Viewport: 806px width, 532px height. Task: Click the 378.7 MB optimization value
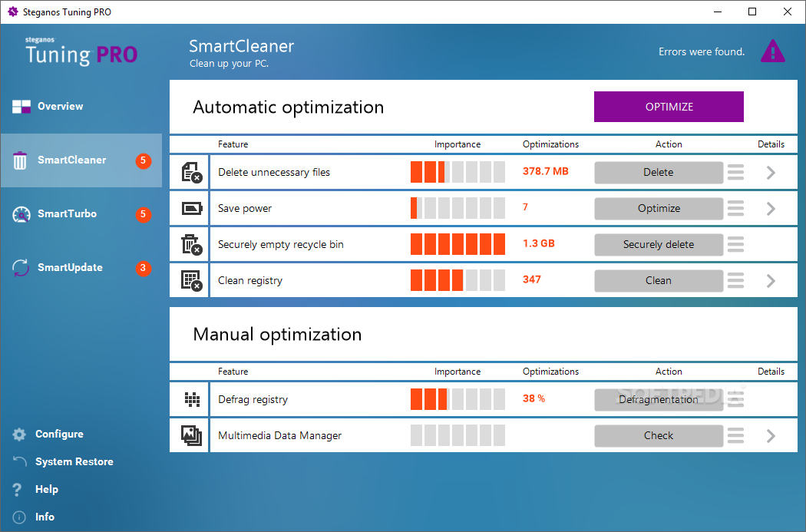[545, 171]
